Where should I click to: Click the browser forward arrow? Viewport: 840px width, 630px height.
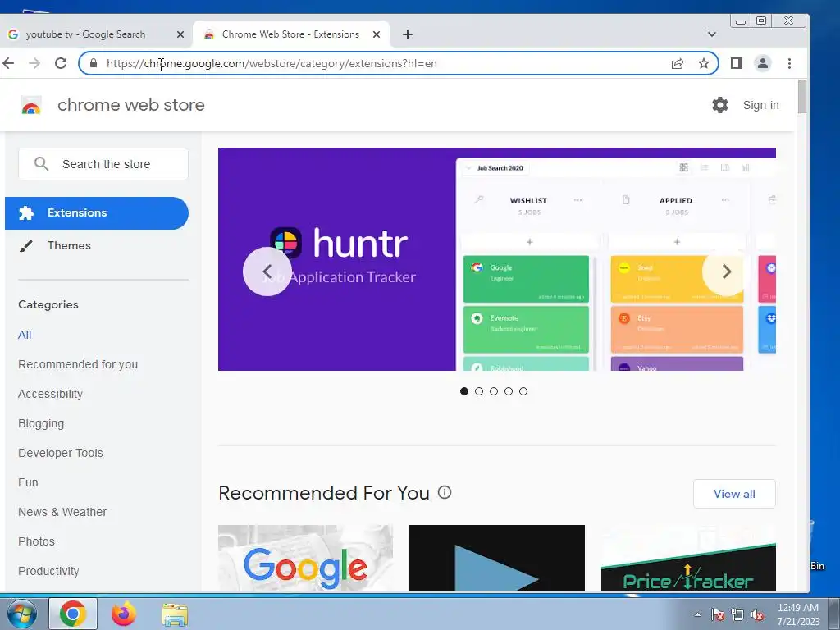tap(34, 63)
